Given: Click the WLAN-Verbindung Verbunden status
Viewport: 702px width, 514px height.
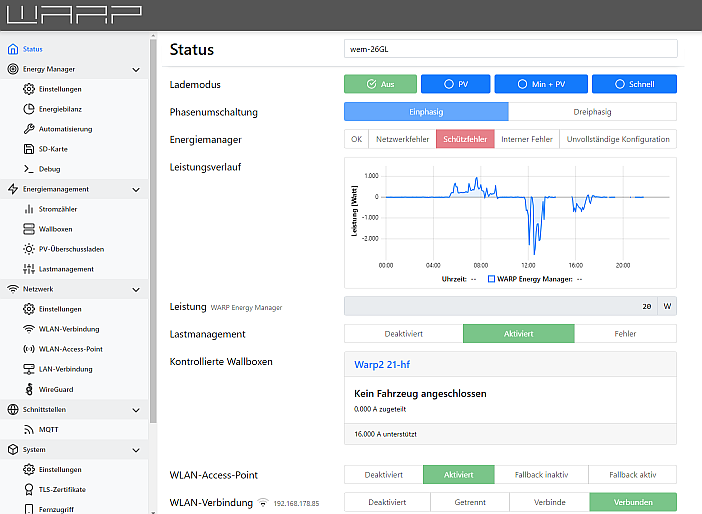Looking at the screenshot, I should 633,502.
